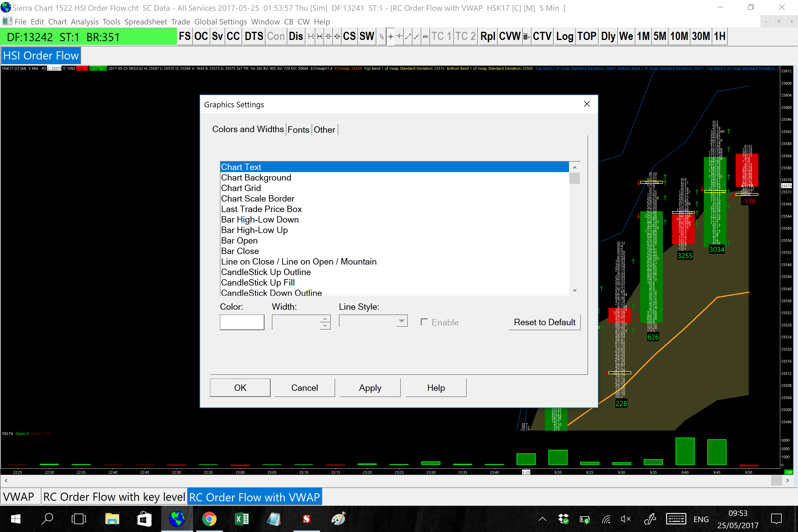Screen dimensions: 798x532
Task: Select Chart Background in the list
Action: click(x=256, y=177)
